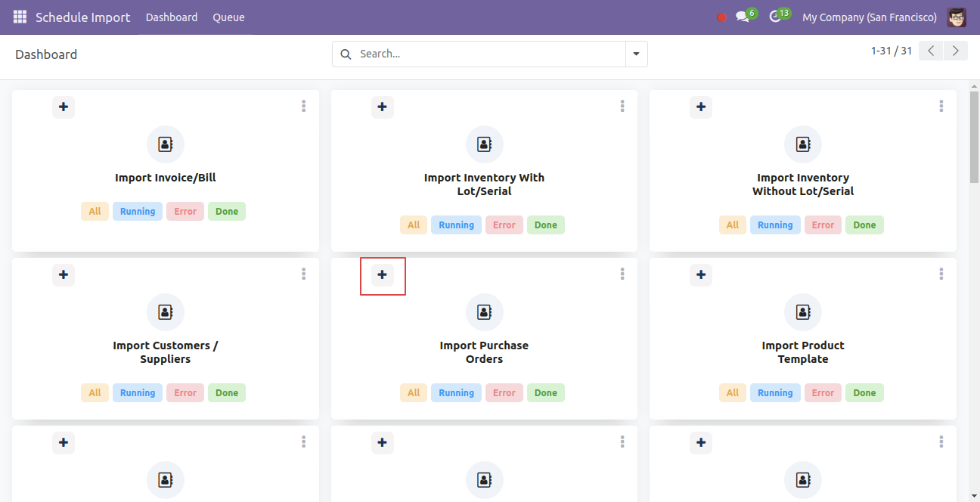Click inside the Search field

point(490,54)
